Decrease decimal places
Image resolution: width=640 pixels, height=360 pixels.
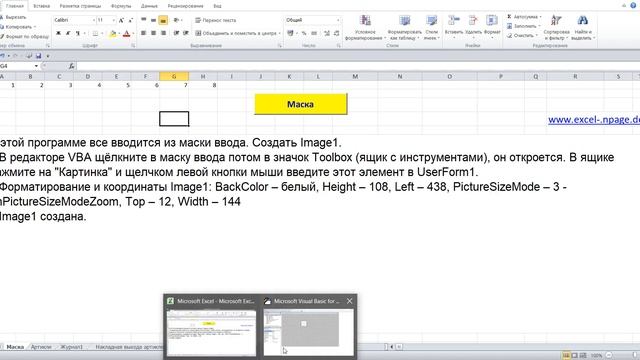point(336,33)
